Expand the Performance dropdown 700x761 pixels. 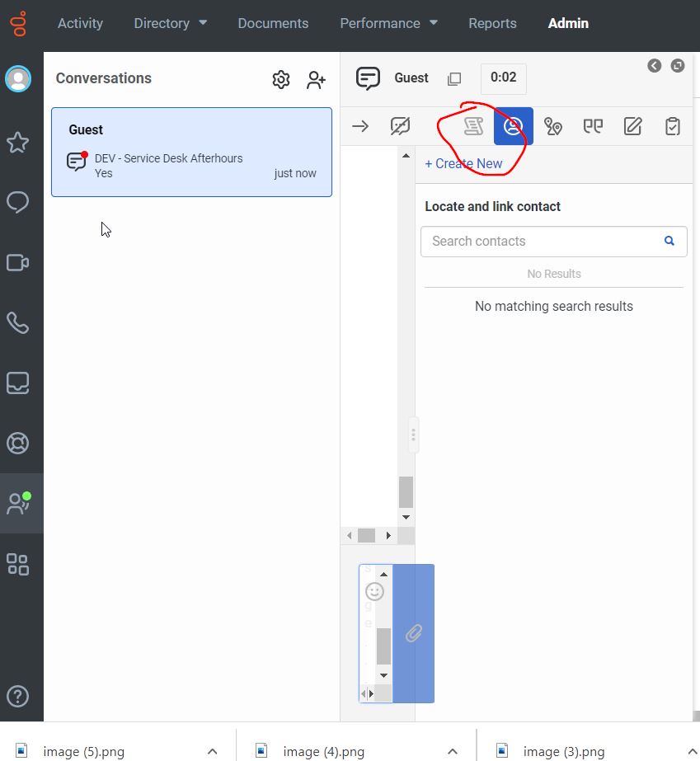coord(388,23)
